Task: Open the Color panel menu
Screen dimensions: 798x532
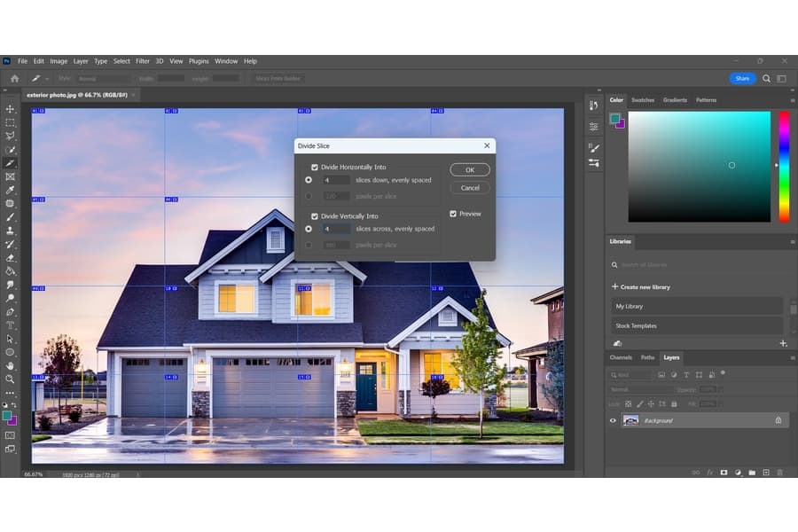Action: click(x=793, y=100)
